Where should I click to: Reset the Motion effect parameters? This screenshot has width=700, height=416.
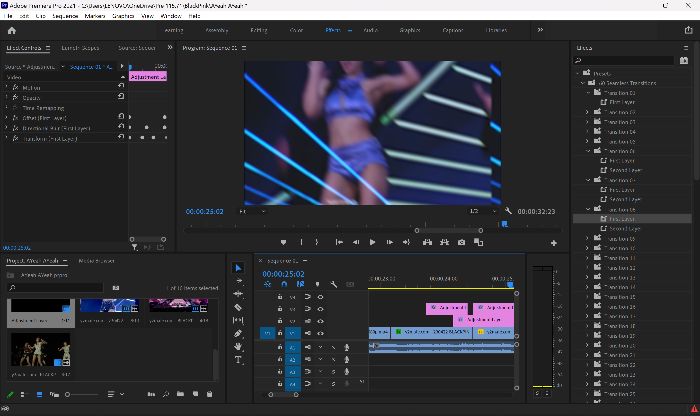[121, 86]
